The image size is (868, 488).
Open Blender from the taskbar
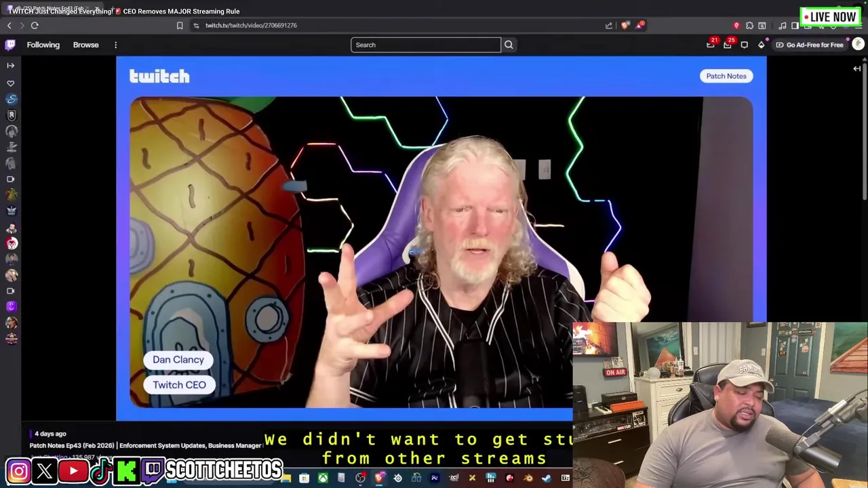click(528, 479)
